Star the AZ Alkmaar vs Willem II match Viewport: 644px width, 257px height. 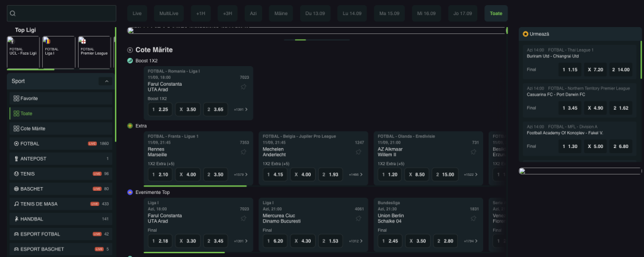point(474,152)
